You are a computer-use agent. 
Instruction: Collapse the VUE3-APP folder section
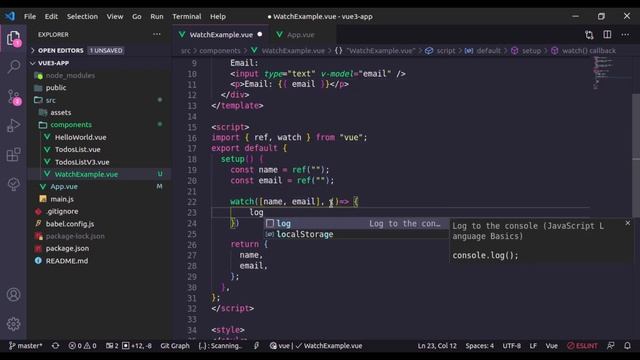[x=100, y=63]
